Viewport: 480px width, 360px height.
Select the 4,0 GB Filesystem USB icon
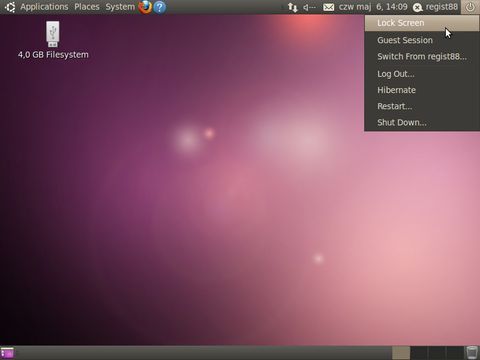click(x=53, y=34)
